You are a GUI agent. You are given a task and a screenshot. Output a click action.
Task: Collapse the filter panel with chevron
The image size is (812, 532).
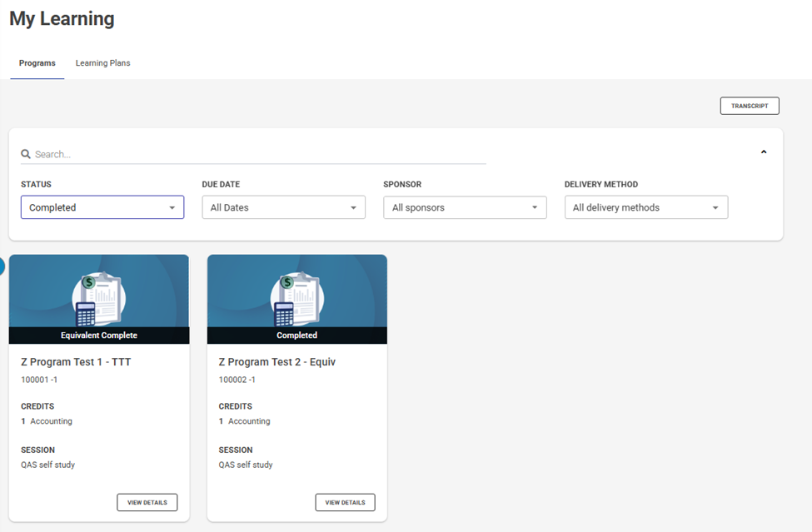click(763, 152)
